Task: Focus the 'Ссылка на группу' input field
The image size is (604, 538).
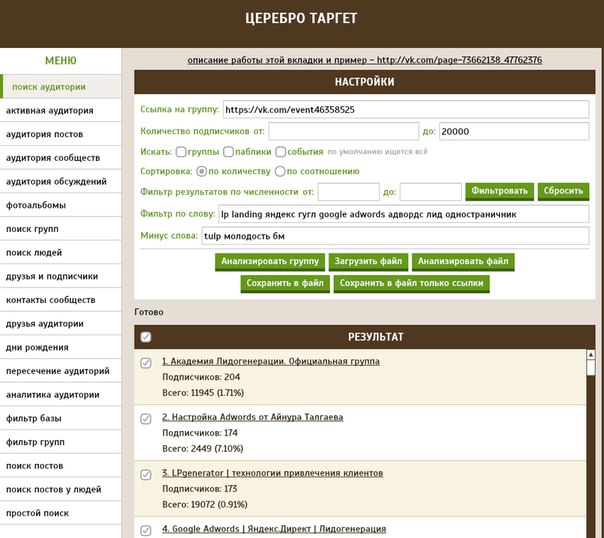Action: (407, 108)
